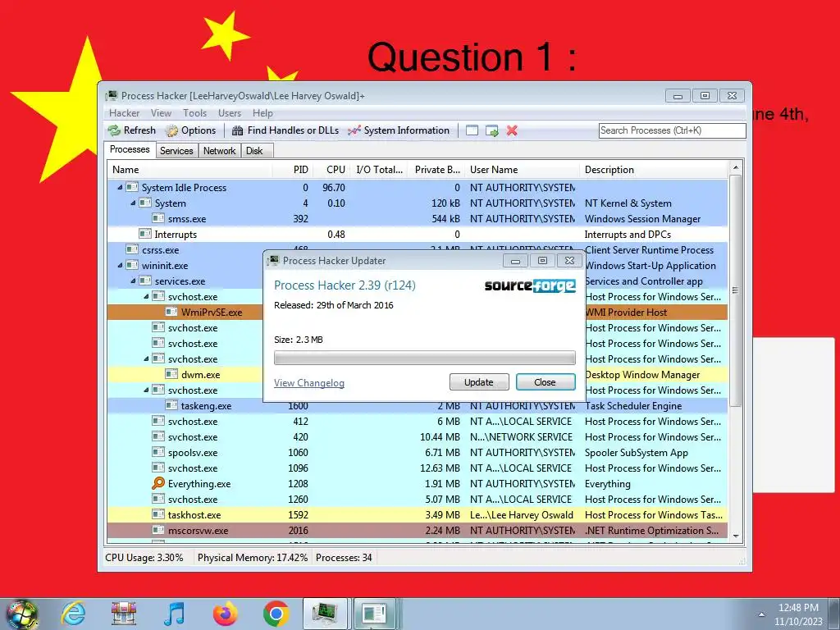This screenshot has height=630, width=840.
Task: Open the View menu
Action: point(161,113)
